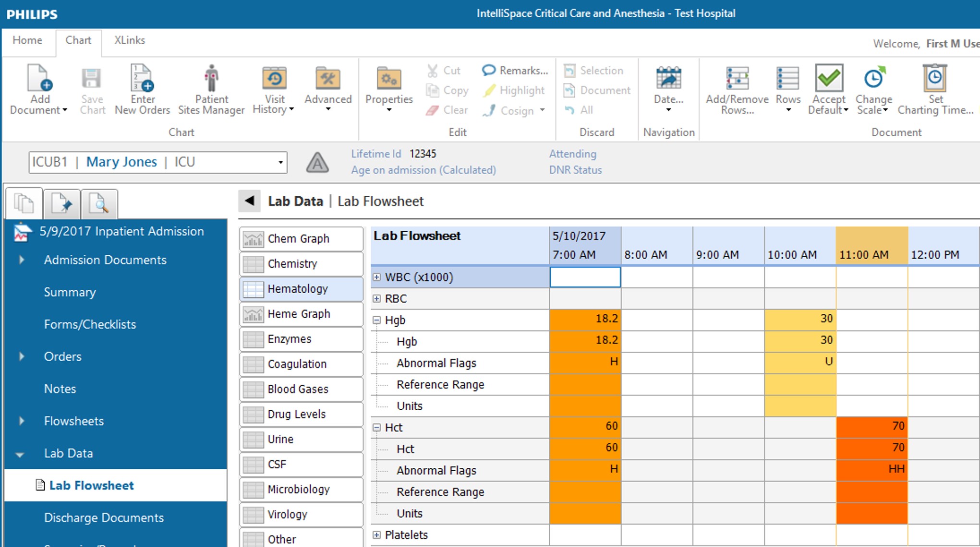This screenshot has height=547, width=980.
Task: Discard Selection
Action: point(593,71)
